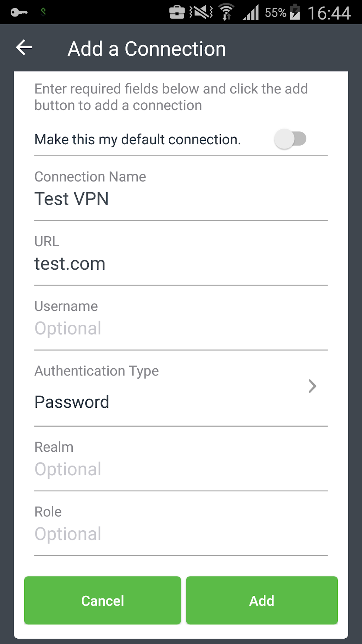Tap the Wi-Fi signal icon

coord(226,12)
